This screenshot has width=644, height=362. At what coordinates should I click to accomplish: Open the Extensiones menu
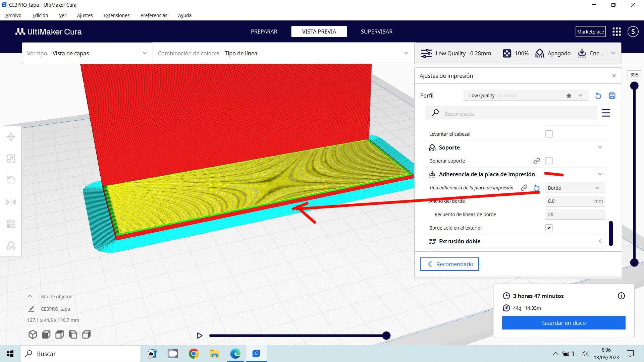tap(116, 15)
